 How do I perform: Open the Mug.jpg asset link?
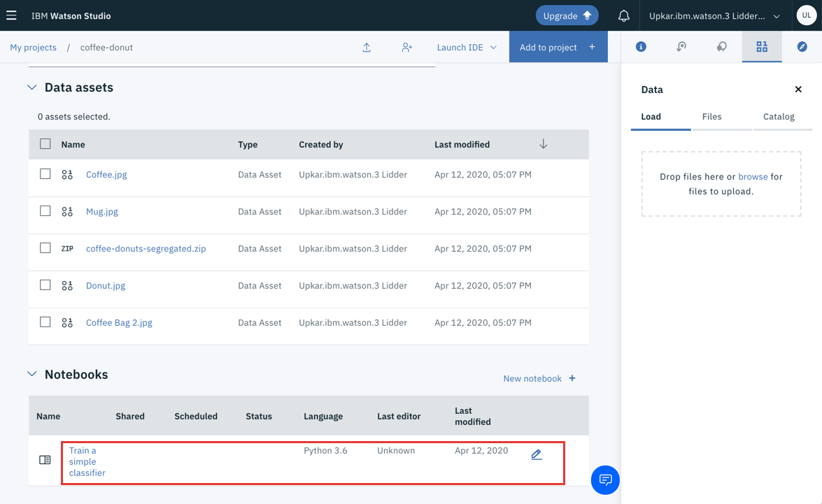(x=101, y=212)
